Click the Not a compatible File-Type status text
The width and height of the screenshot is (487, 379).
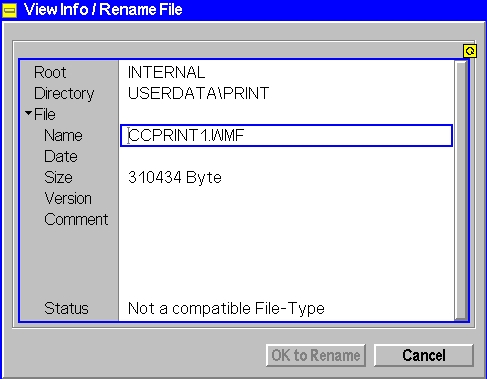click(226, 309)
